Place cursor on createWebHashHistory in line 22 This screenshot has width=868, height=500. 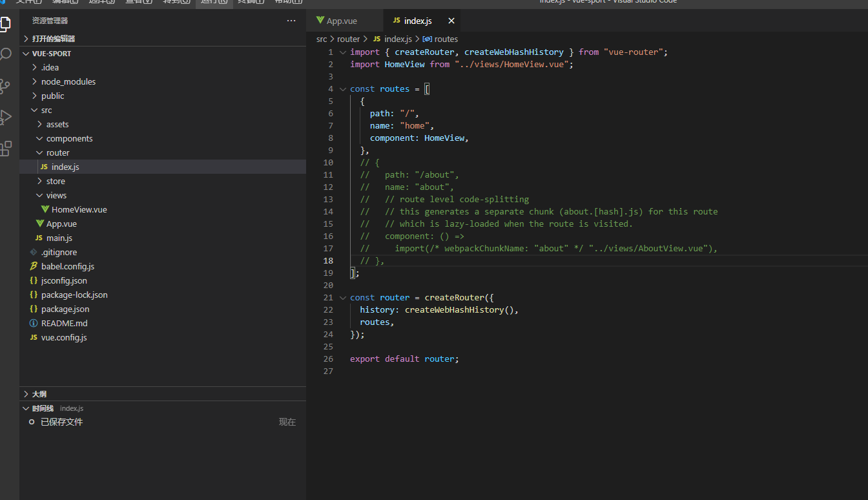454,309
